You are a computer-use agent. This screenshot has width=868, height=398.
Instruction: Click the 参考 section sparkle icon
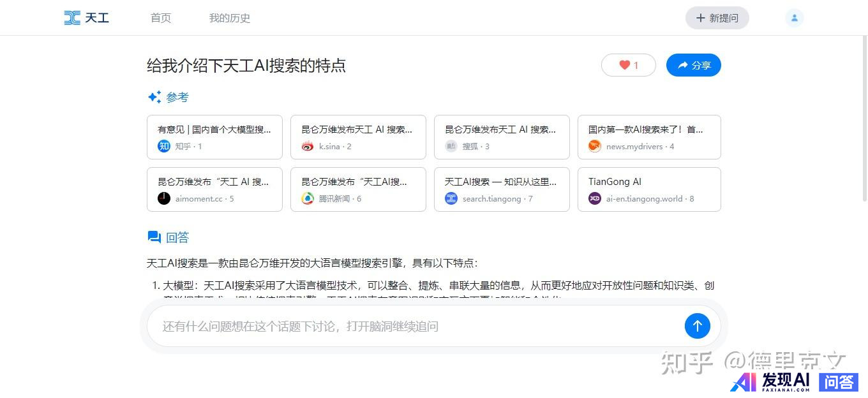coord(154,97)
